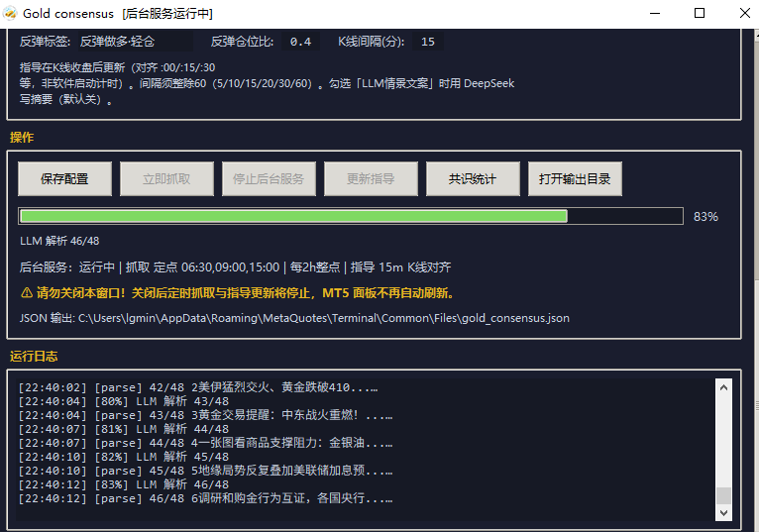Click log line '[82%] LLM 解析 45/48'

(x=124, y=457)
